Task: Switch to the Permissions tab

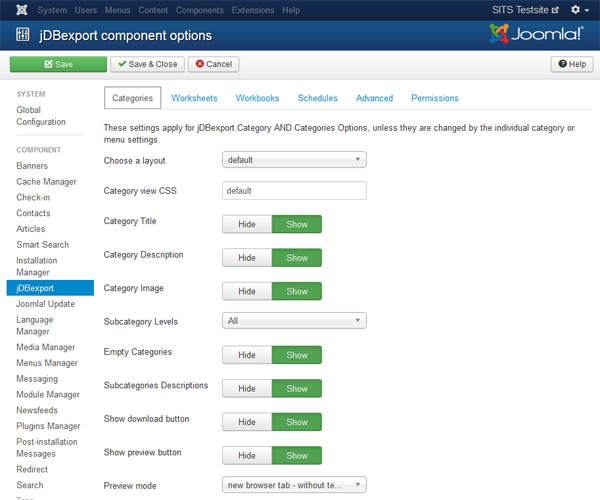Action: pyautogui.click(x=434, y=98)
